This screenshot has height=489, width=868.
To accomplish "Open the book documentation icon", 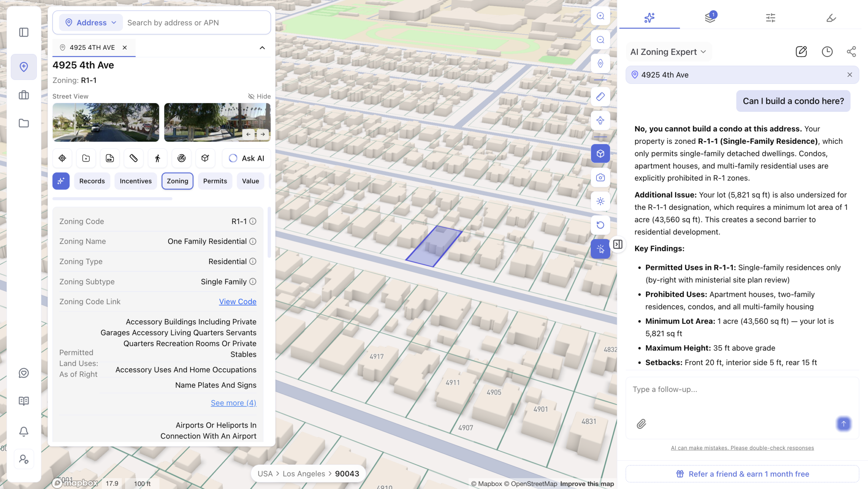I will pyautogui.click(x=24, y=401).
